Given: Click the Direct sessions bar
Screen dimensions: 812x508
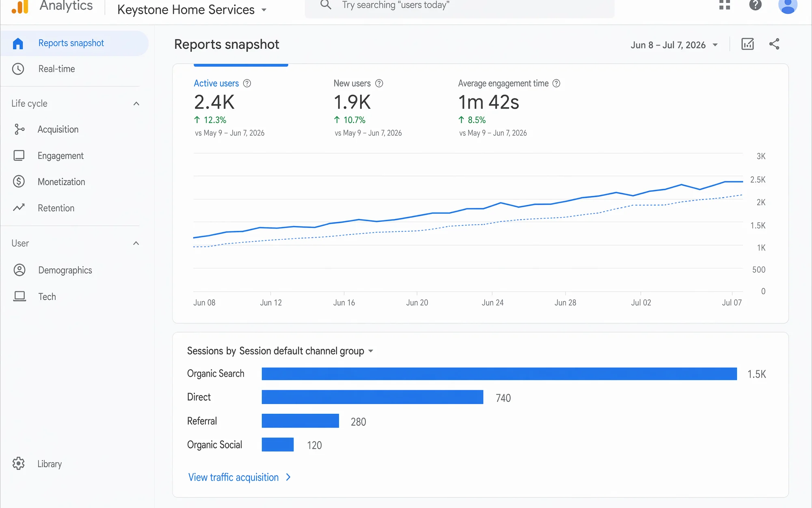Looking at the screenshot, I should [372, 397].
